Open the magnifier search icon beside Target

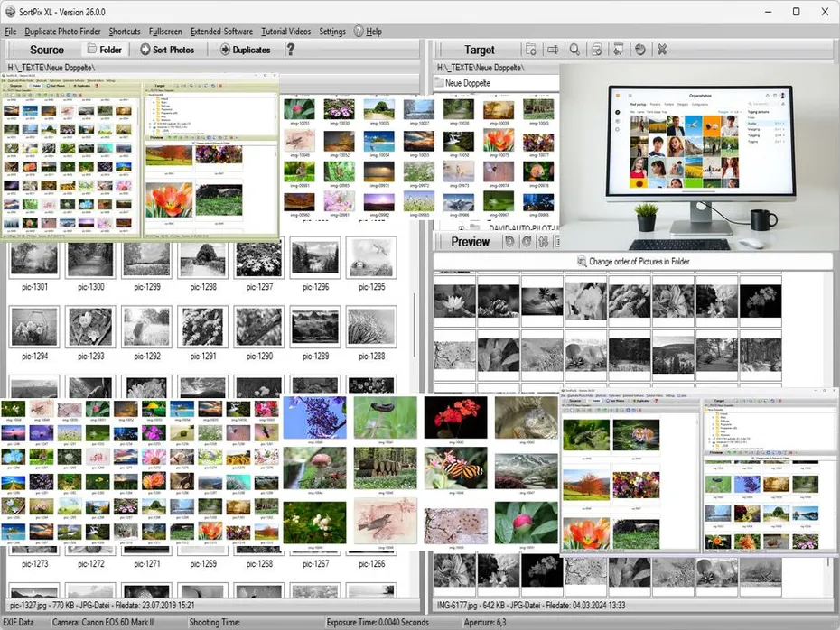575,50
